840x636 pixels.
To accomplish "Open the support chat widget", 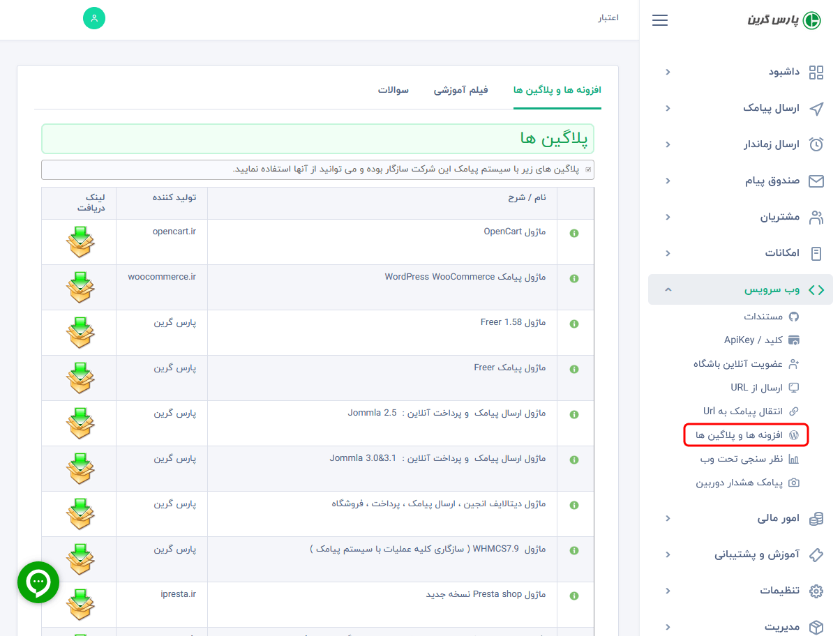I will [x=38, y=582].
